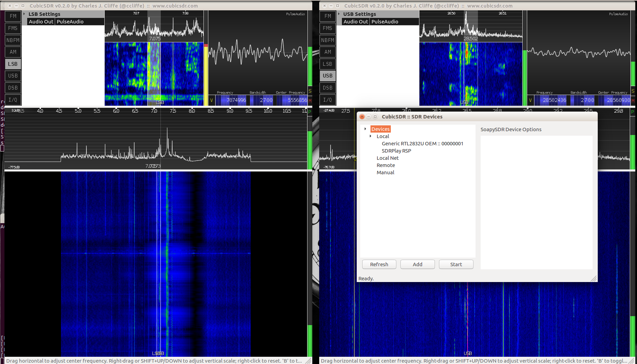Collapse the Local devices tree node arrow
637x364 pixels.
370,136
